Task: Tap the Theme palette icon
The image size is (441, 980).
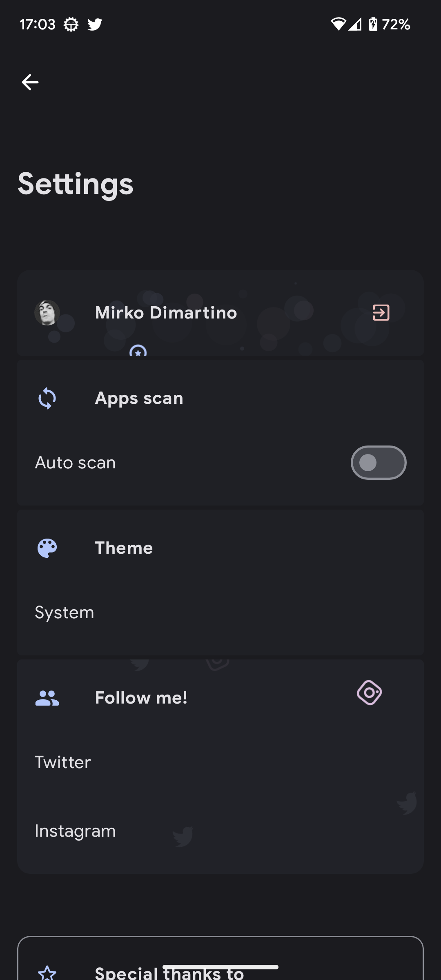Action: 47,548
